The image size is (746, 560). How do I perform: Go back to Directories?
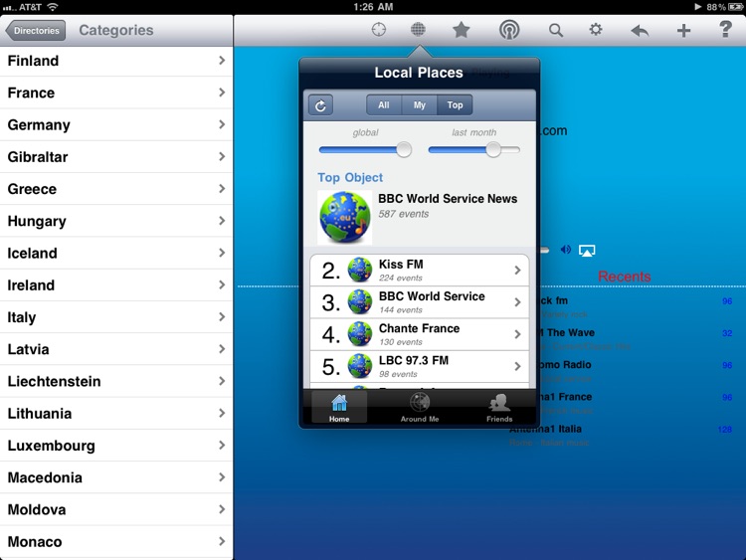(x=36, y=31)
